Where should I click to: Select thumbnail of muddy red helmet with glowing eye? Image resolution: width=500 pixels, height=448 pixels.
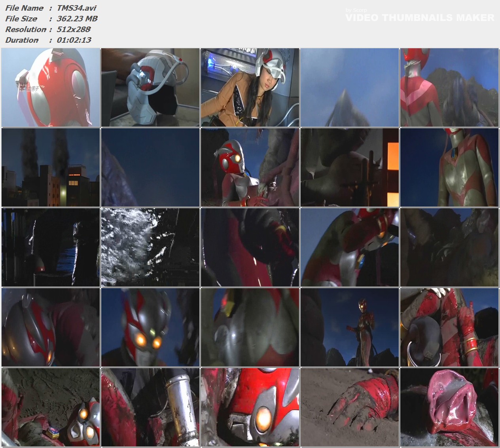pos(250,407)
